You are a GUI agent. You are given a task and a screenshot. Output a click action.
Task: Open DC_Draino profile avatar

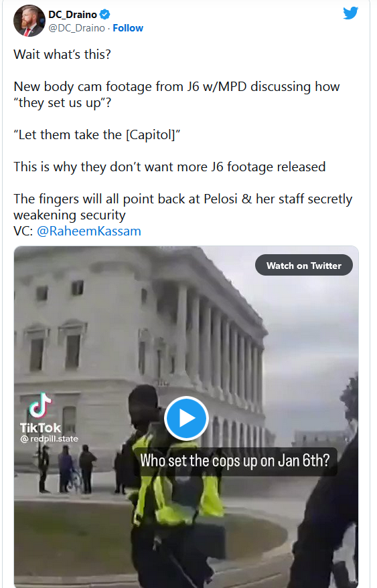pos(29,21)
